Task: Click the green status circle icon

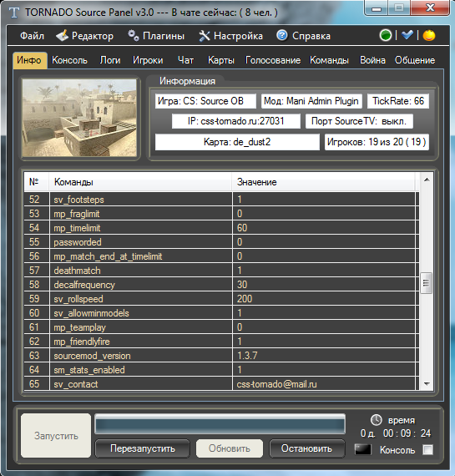Action: (x=386, y=35)
